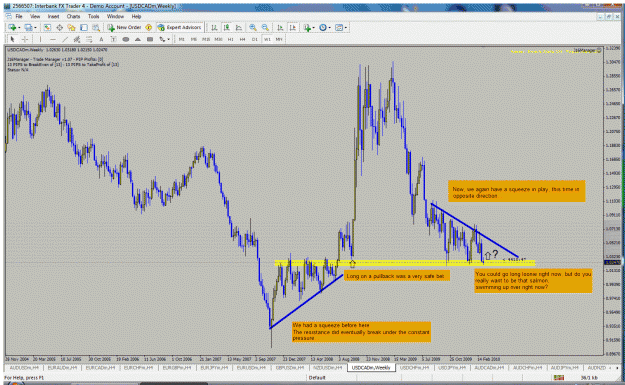This screenshot has width=625, height=385.
Task: Expand the Periods dropdown arrow
Action: [330, 28]
